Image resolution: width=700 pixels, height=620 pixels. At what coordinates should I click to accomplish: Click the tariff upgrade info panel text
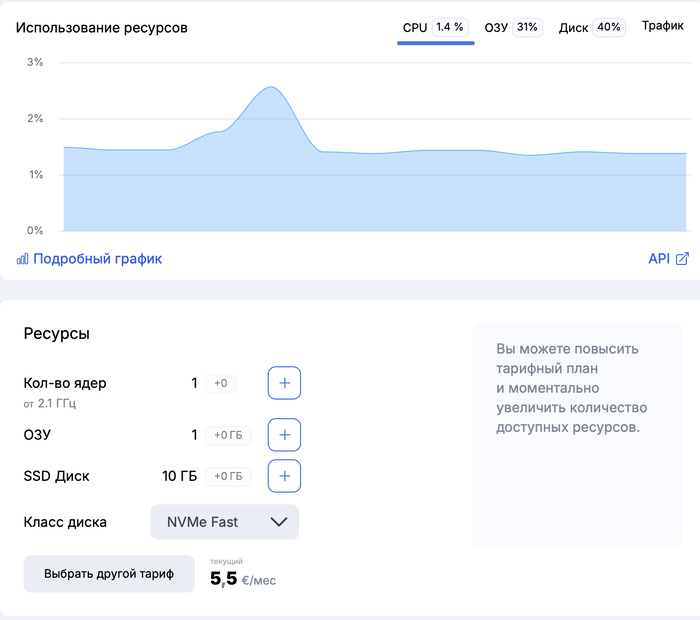(x=572, y=388)
